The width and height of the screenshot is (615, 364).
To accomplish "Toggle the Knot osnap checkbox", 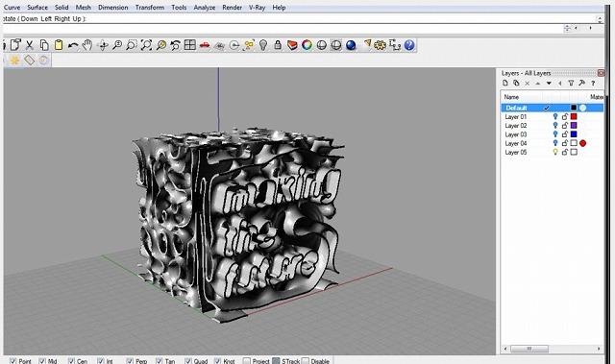I will [x=218, y=361].
